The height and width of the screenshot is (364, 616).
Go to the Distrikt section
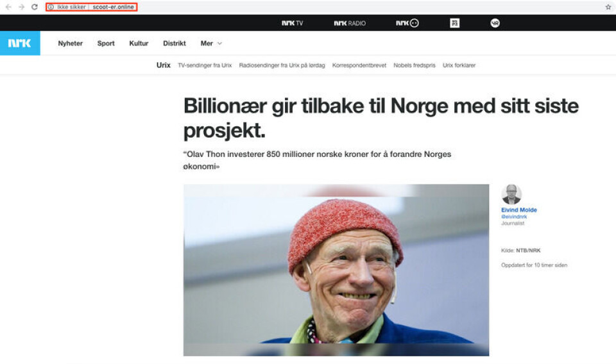tap(175, 44)
